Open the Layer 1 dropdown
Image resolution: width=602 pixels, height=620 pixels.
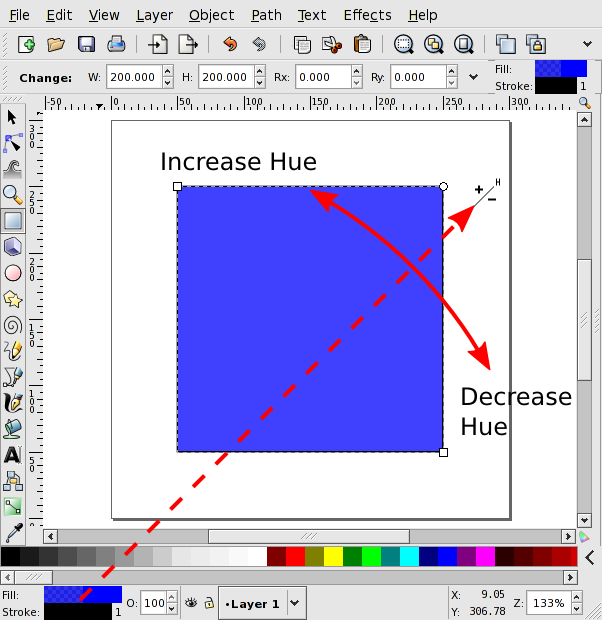point(295,603)
